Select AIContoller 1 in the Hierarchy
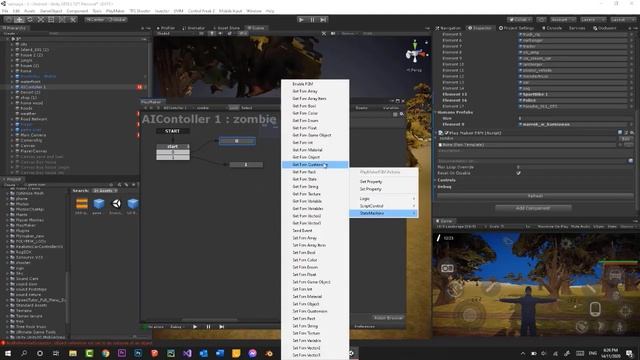640x360 pixels. point(33,87)
